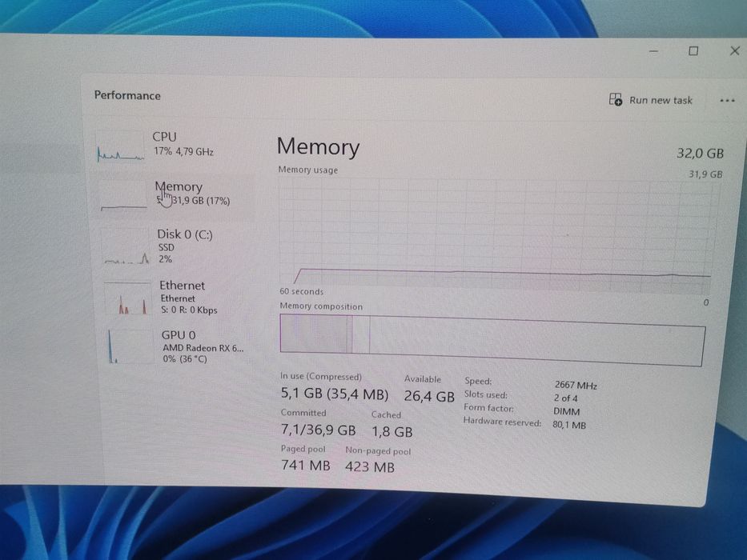Open the CPU usage mini graph
Viewport: 747px width, 560px height.
click(120, 147)
